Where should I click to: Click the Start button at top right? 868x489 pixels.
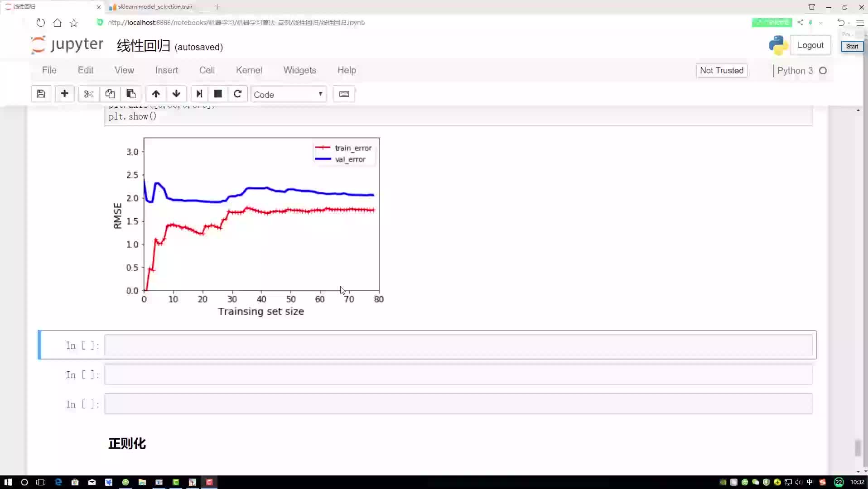[x=852, y=46]
